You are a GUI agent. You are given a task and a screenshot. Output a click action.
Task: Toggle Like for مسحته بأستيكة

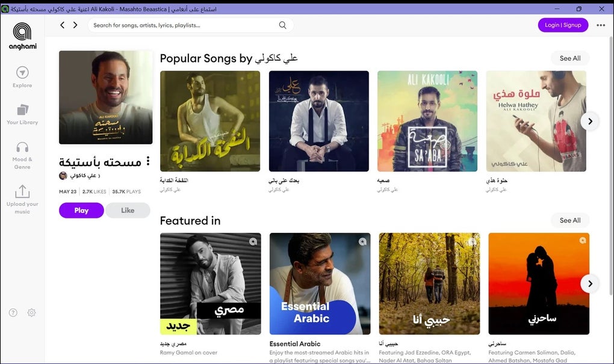128,210
